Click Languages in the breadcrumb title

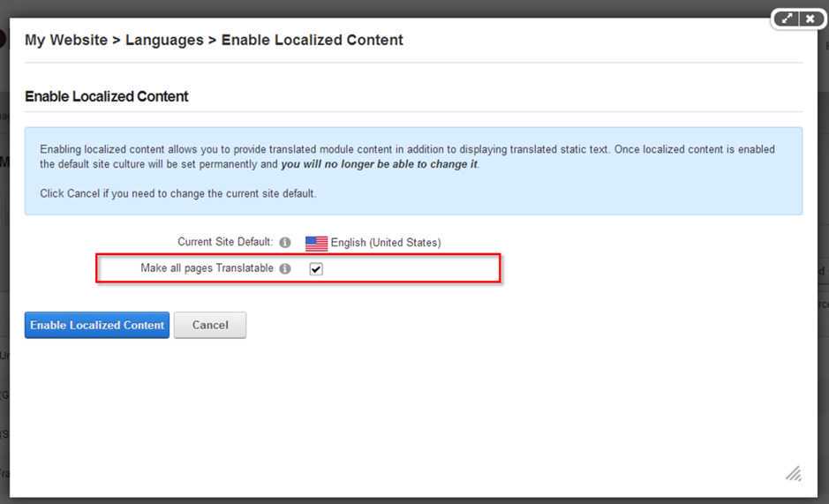(x=164, y=41)
